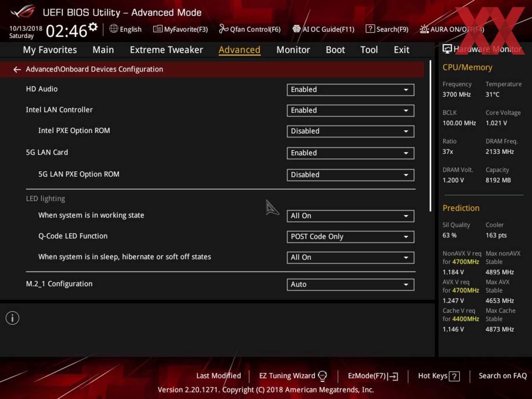This screenshot has width=532, height=399.
Task: Click the 4873 MHz Max Cache value
Action: coord(500,329)
